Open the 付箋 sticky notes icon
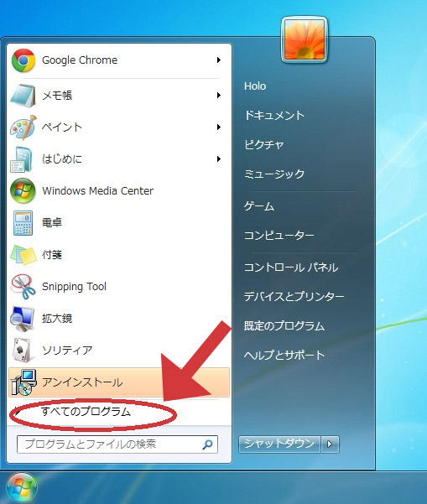The image size is (427, 504). [23, 255]
